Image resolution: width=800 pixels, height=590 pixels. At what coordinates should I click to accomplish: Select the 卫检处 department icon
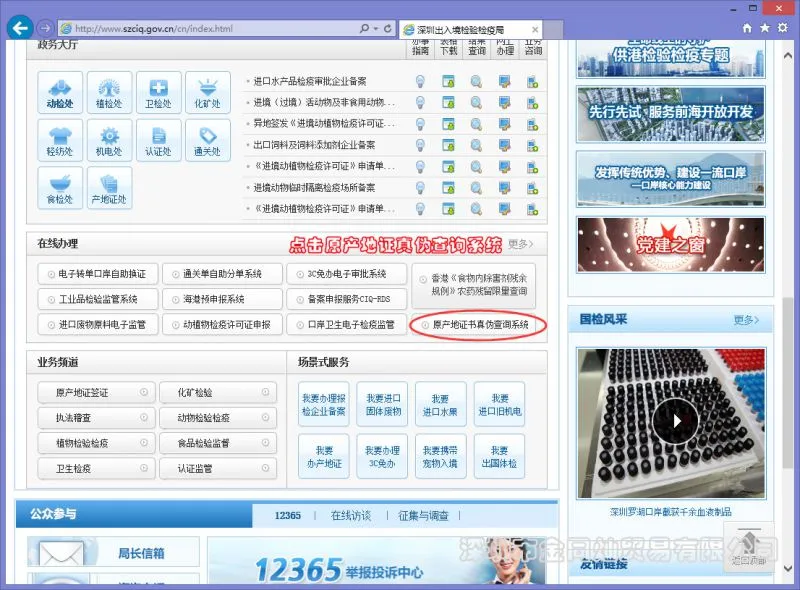tap(158, 92)
